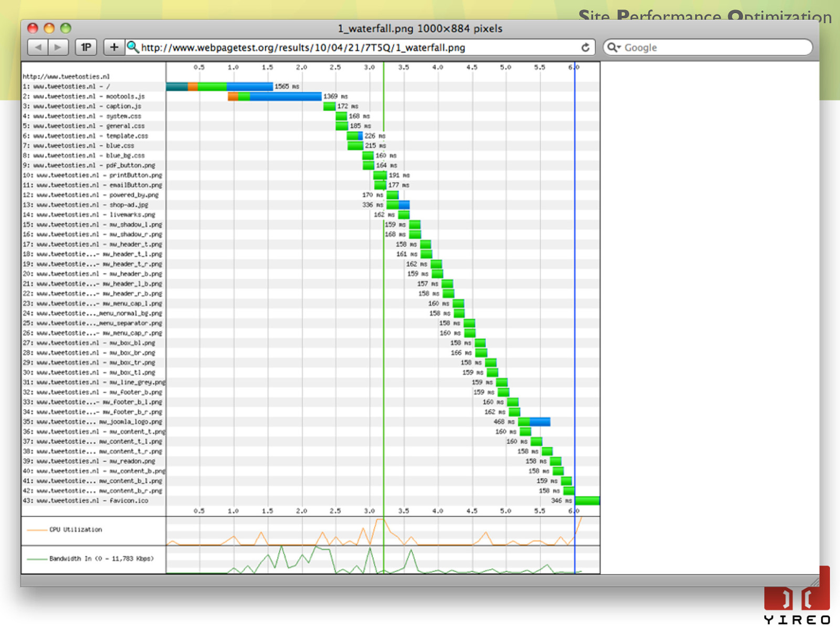The width and height of the screenshot is (840, 630).
Task: Select the general.css request label
Action: point(83,126)
